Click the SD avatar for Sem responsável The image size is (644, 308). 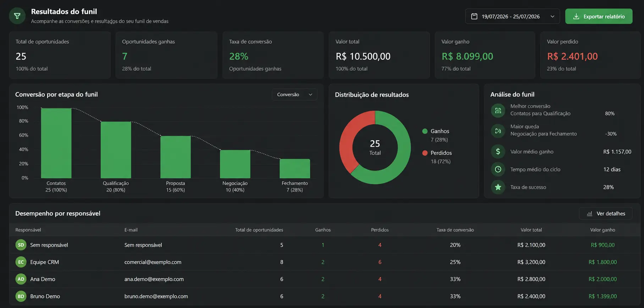(21, 245)
